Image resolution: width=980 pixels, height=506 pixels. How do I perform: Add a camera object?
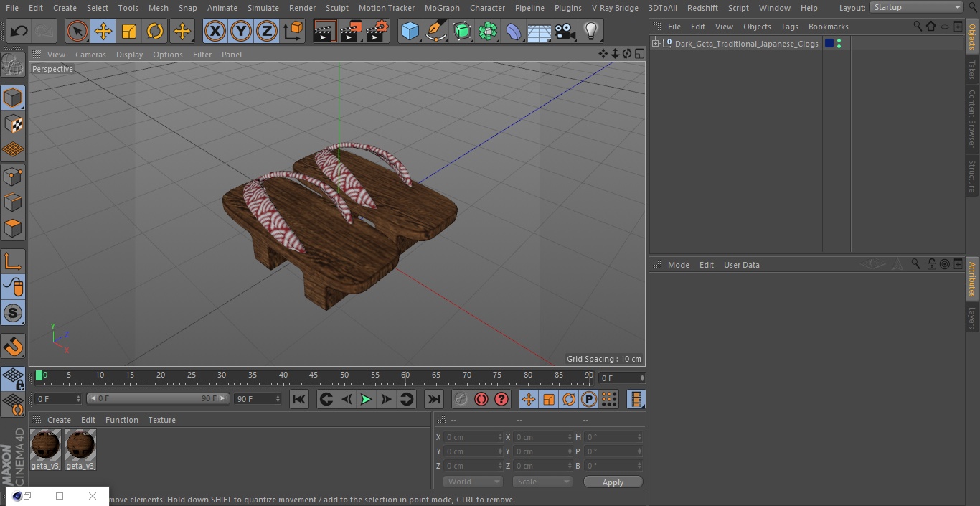(x=565, y=31)
